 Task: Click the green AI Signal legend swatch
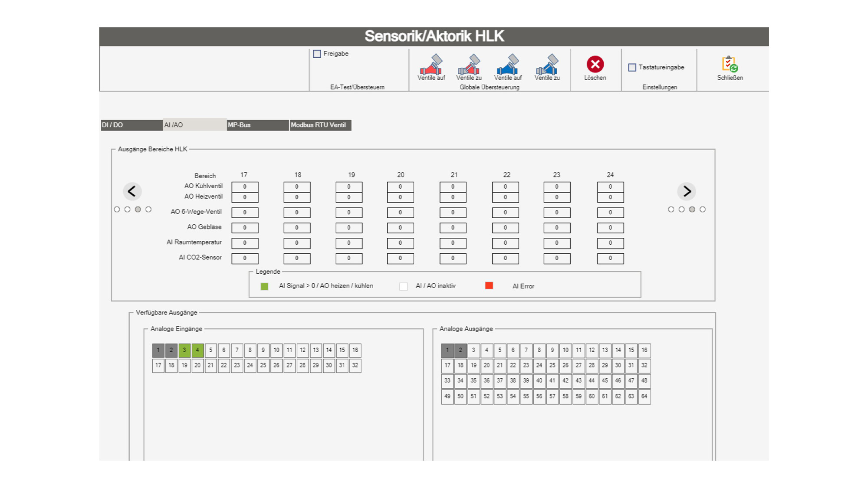264,286
